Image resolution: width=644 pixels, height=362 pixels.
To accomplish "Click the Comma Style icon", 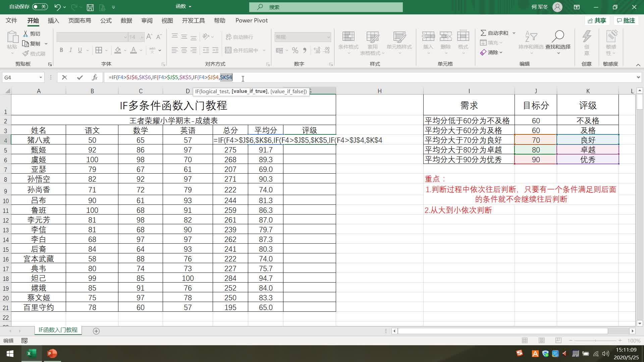I will pyautogui.click(x=305, y=50).
